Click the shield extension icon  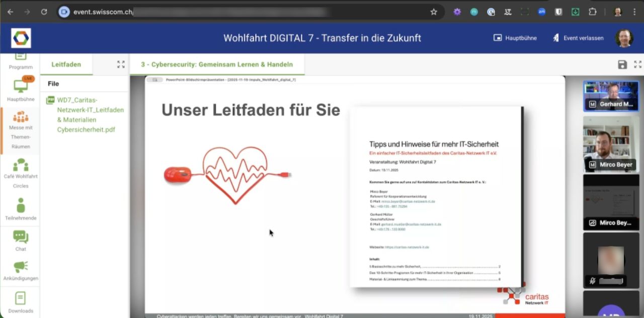coord(558,12)
